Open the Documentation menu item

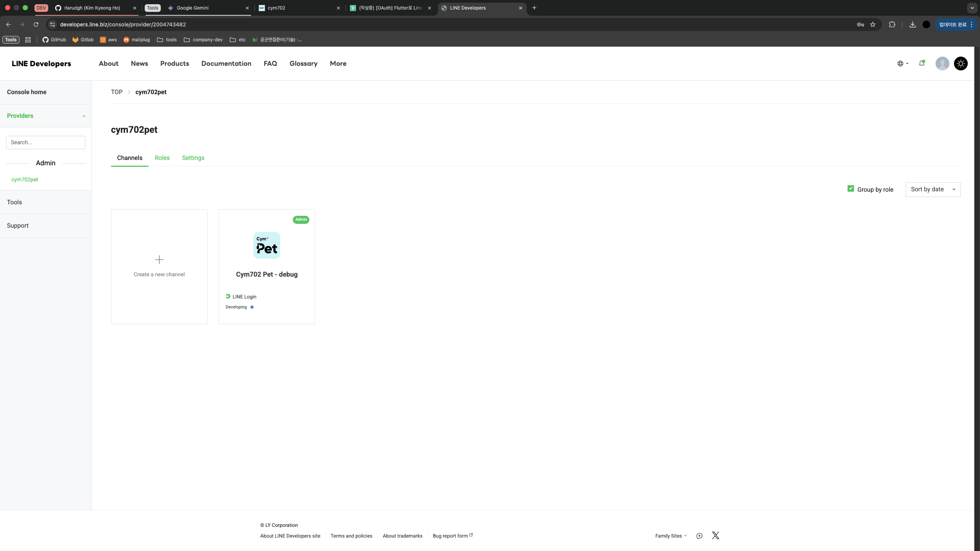[226, 64]
